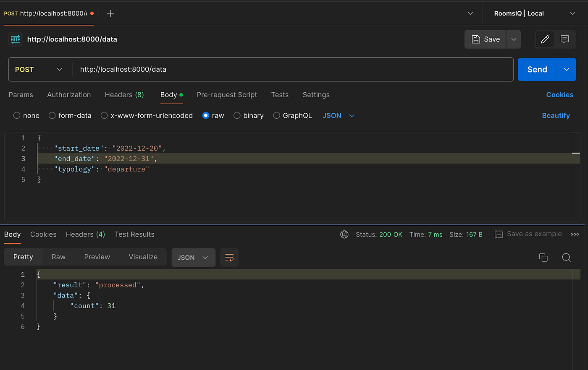Open a new request tab with plus icon
Image resolution: width=588 pixels, height=370 pixels.
point(110,13)
